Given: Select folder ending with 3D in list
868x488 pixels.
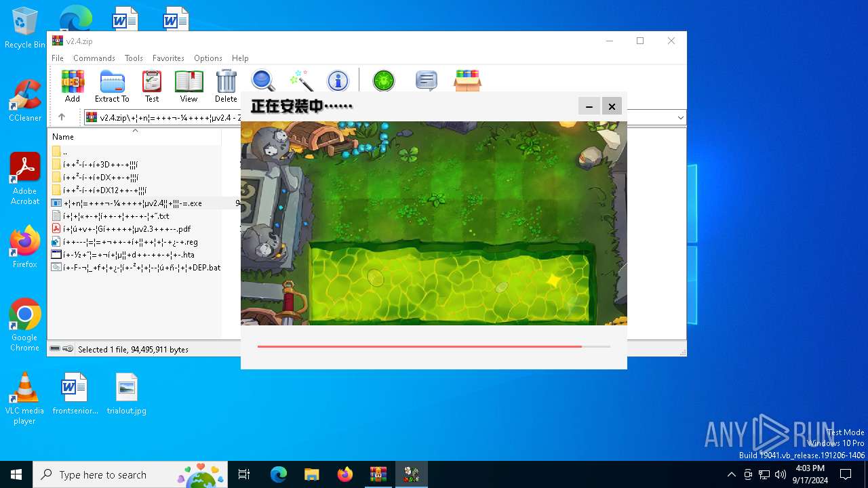Looking at the screenshot, I should pyautogui.click(x=134, y=165).
